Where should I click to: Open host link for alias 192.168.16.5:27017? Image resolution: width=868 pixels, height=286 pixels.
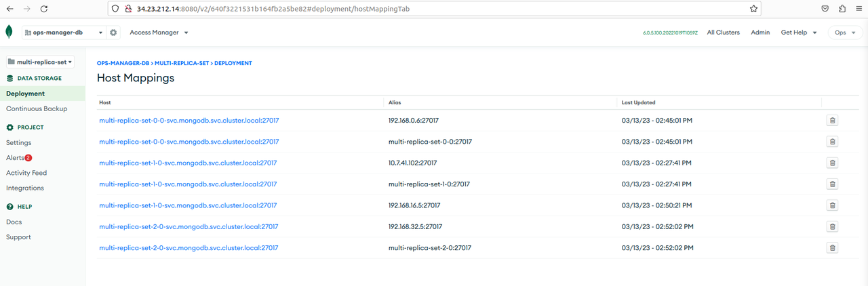pos(188,205)
